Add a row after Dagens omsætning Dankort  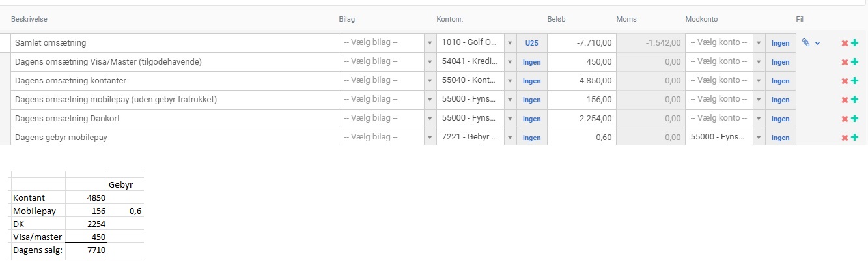point(854,119)
